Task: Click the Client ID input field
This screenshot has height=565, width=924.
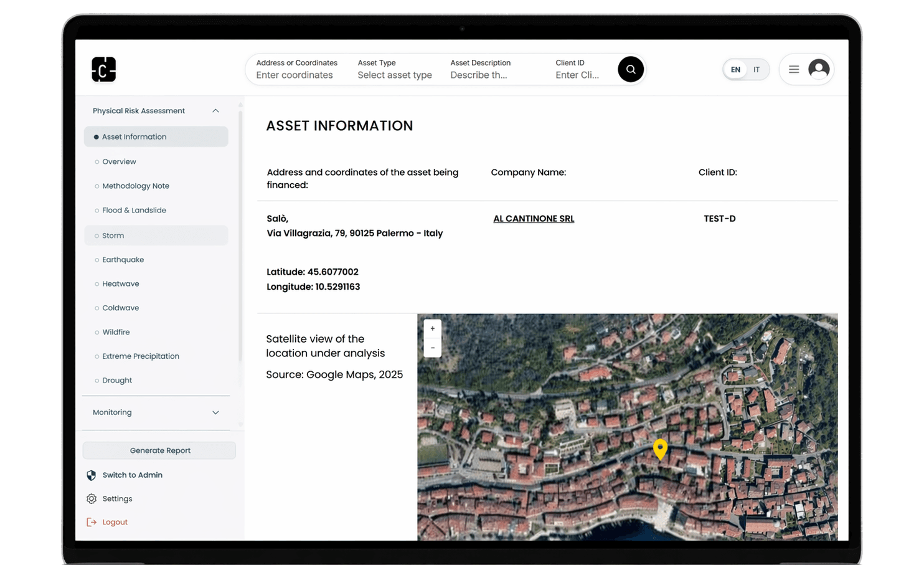Action: 577,69
